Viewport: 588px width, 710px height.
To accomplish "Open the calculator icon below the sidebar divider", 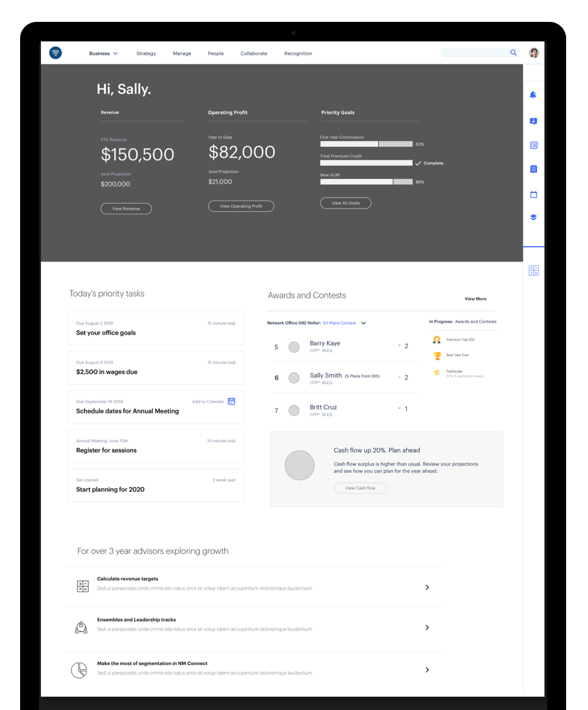I will tap(533, 270).
